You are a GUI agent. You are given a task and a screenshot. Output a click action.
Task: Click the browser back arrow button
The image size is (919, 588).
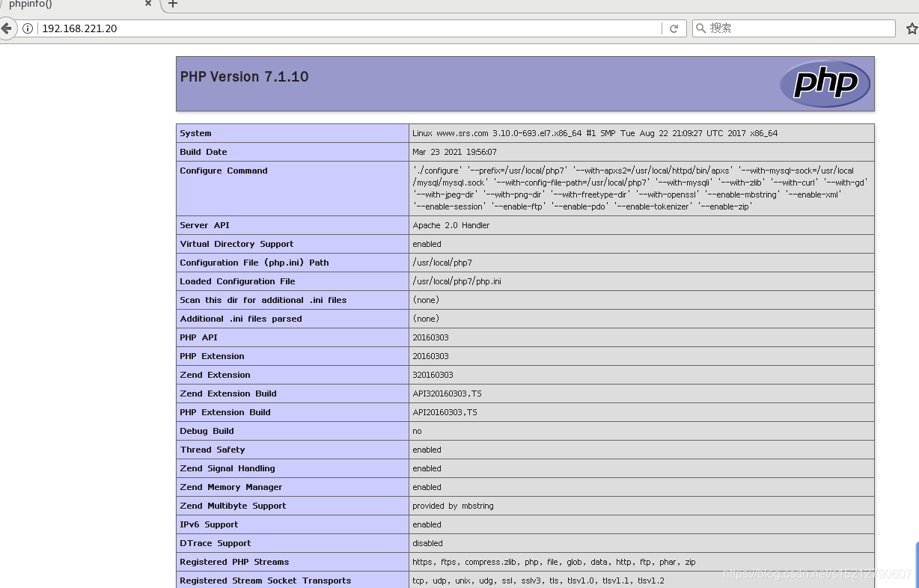coord(6,28)
